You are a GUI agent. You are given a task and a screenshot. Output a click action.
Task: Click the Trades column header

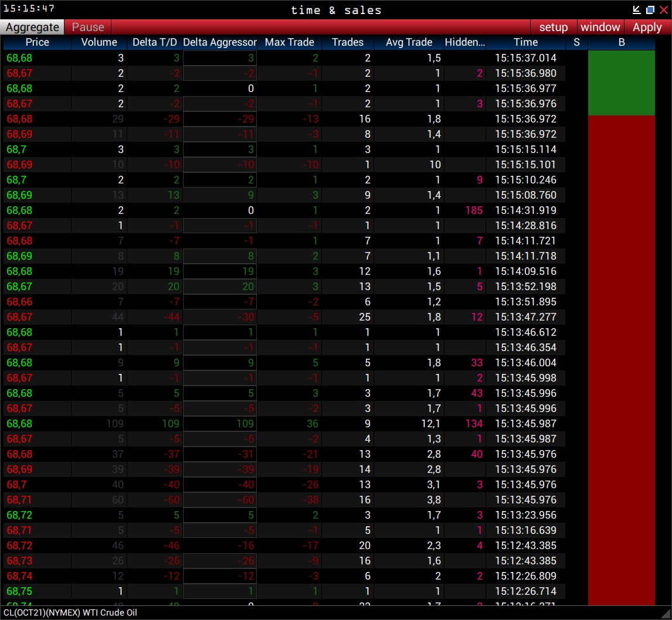pyautogui.click(x=348, y=42)
